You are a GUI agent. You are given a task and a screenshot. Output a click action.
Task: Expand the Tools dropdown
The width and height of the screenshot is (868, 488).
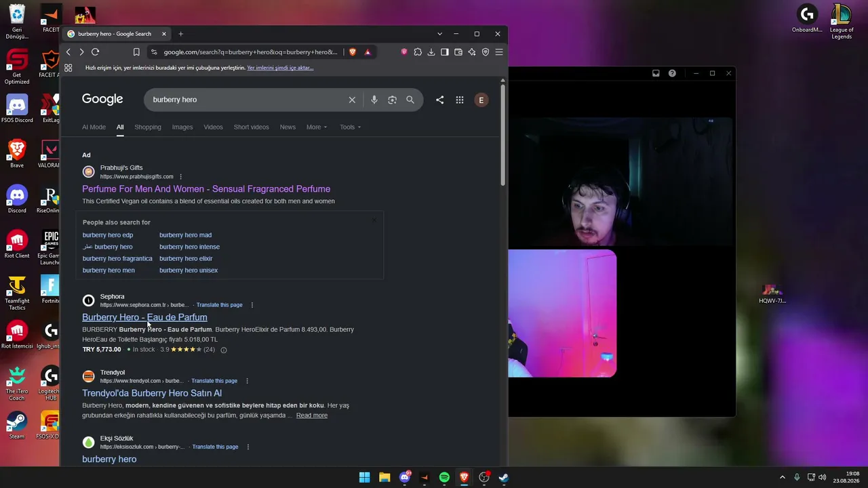click(x=351, y=127)
